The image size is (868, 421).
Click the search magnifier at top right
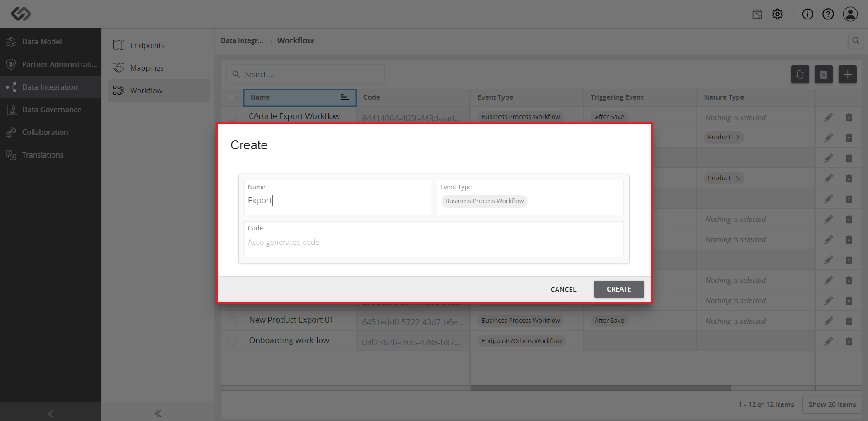[x=856, y=40]
